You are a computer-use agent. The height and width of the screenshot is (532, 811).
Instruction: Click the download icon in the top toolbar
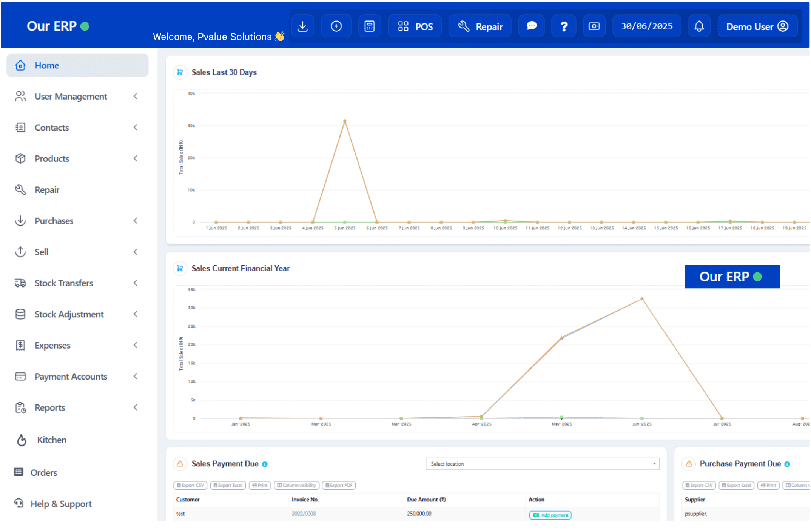[x=303, y=26]
